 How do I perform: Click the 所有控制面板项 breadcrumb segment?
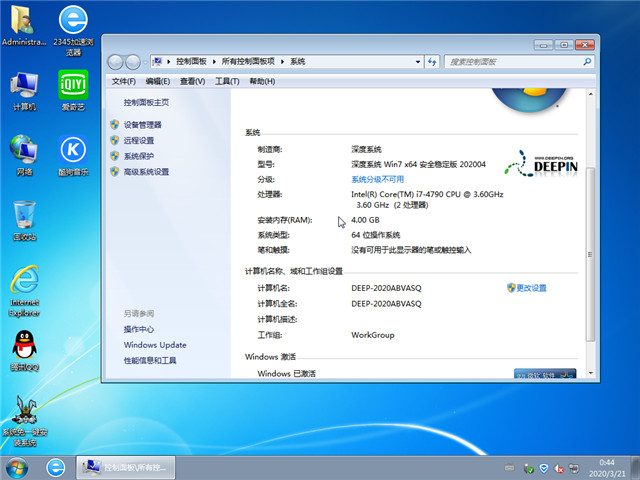point(248,62)
